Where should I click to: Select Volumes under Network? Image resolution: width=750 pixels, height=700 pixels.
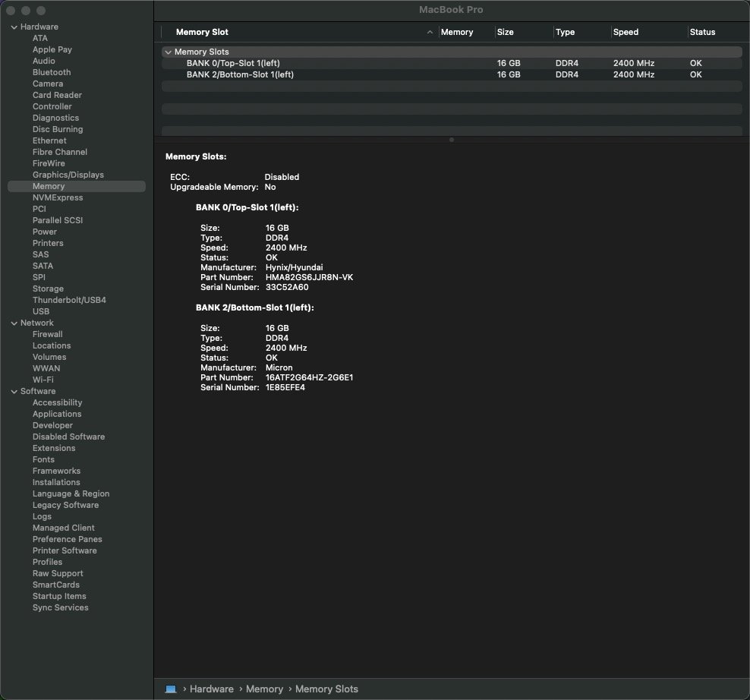[49, 357]
